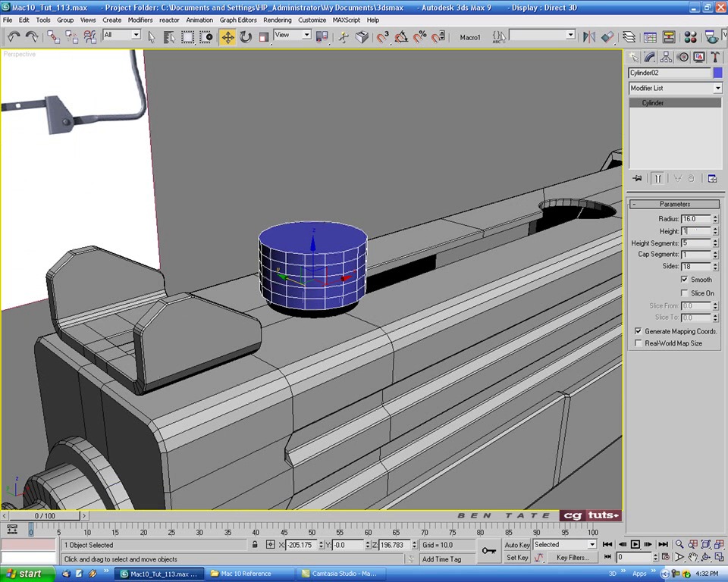The image size is (728, 582).
Task: Toggle Set Key mode button
Action: 517,558
